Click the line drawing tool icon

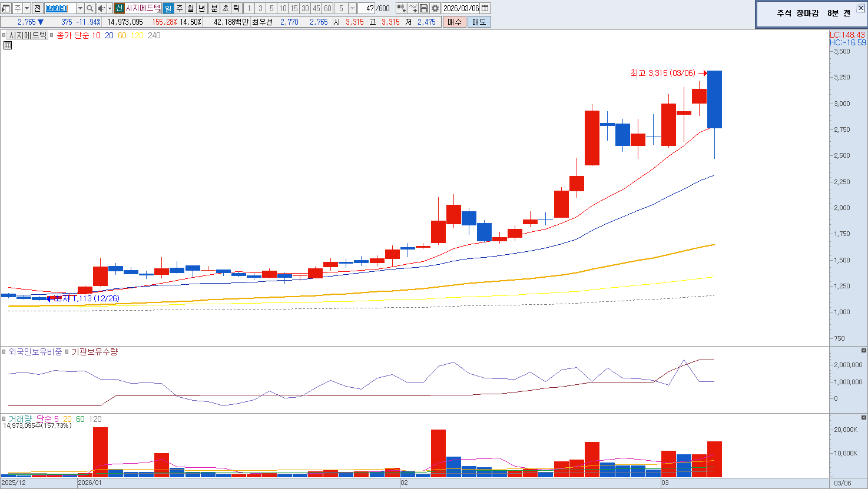point(413,8)
